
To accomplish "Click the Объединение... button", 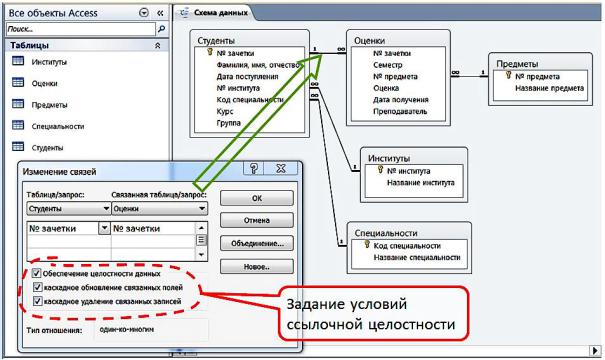I will (x=257, y=244).
